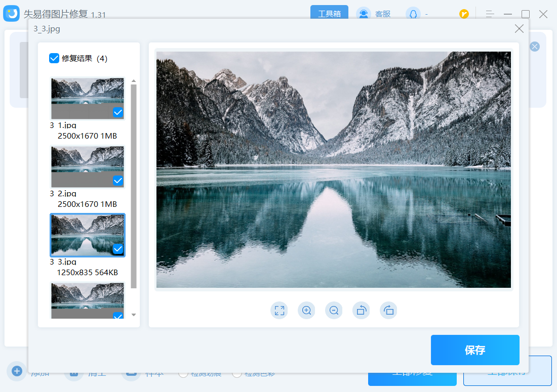Uncheck the 3_2.jpg thumbnail checkbox
Screen dimensions: 557x392
(118, 181)
